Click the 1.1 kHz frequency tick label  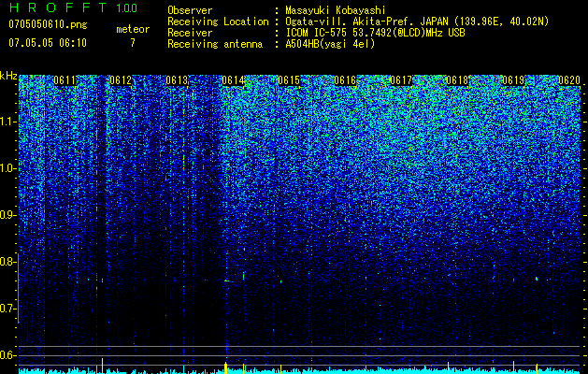[8, 122]
